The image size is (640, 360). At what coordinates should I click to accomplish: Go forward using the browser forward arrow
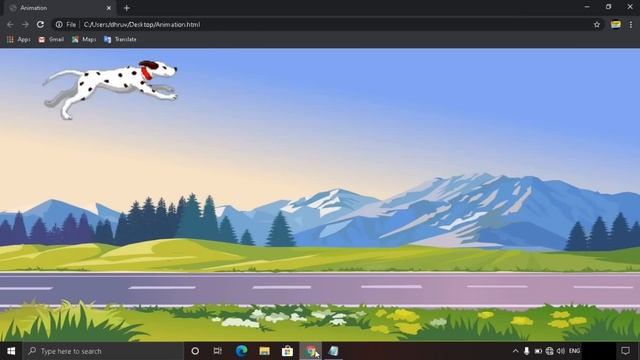point(25,24)
